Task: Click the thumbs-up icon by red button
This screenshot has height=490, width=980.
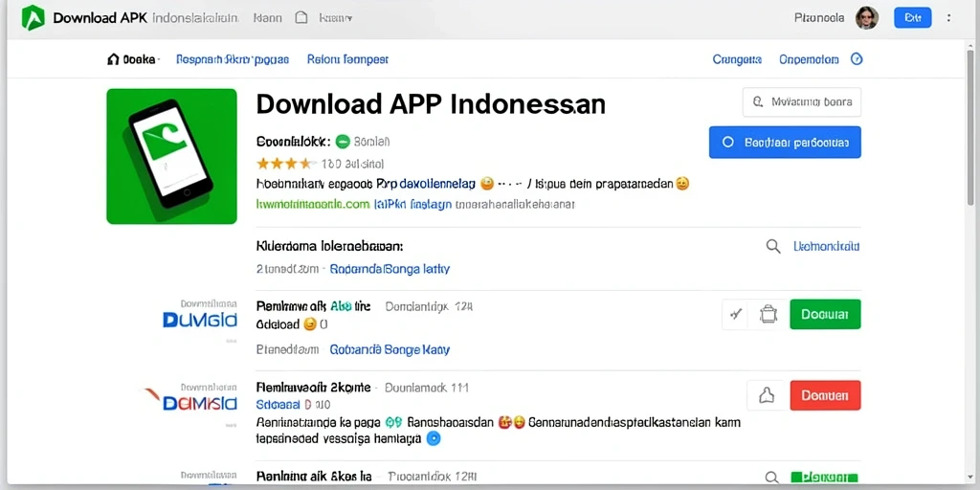Action: [765, 395]
